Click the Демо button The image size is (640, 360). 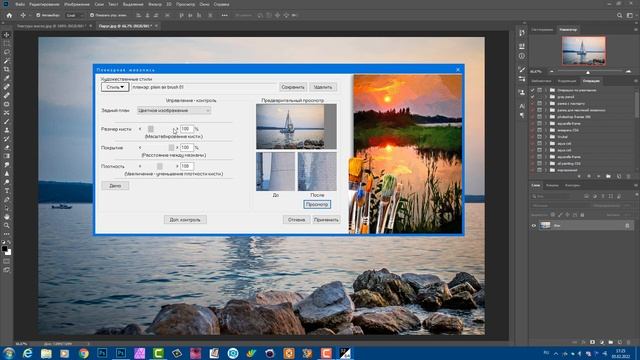click(x=115, y=186)
